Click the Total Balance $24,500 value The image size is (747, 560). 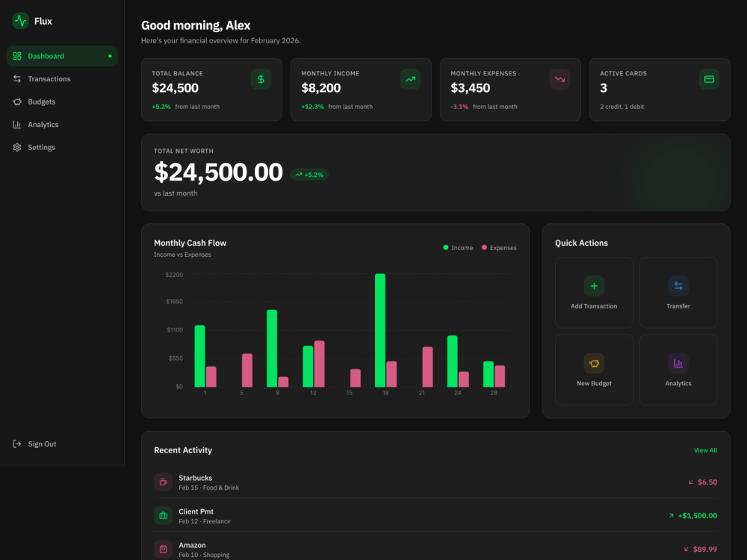point(176,88)
